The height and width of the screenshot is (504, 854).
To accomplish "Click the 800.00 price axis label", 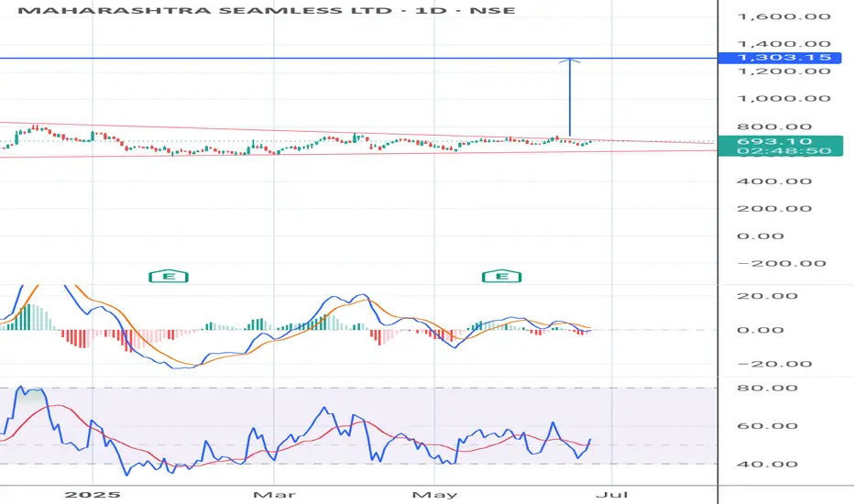I will pyautogui.click(x=774, y=127).
